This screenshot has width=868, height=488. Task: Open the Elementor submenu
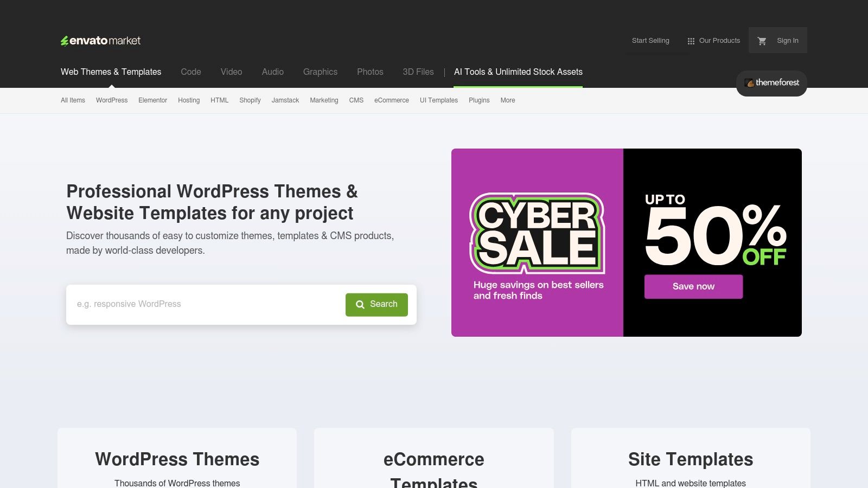tap(152, 100)
